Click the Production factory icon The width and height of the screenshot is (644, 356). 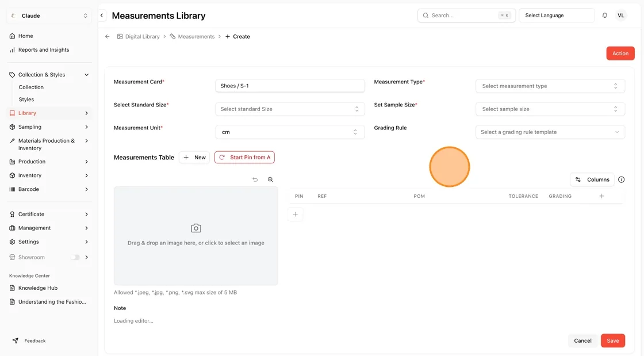tap(12, 162)
